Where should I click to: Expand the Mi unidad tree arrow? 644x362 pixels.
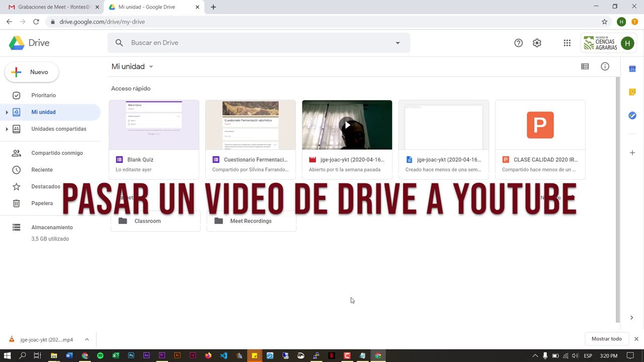(x=7, y=112)
